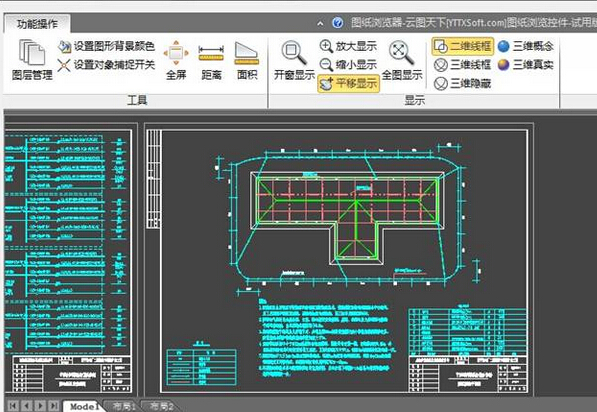Set the drawing background color

coord(106,46)
